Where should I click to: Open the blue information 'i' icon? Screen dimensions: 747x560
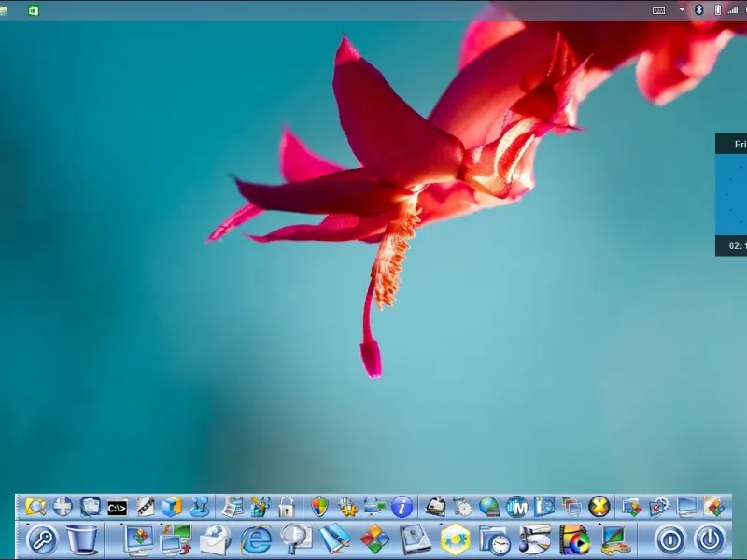(402, 507)
